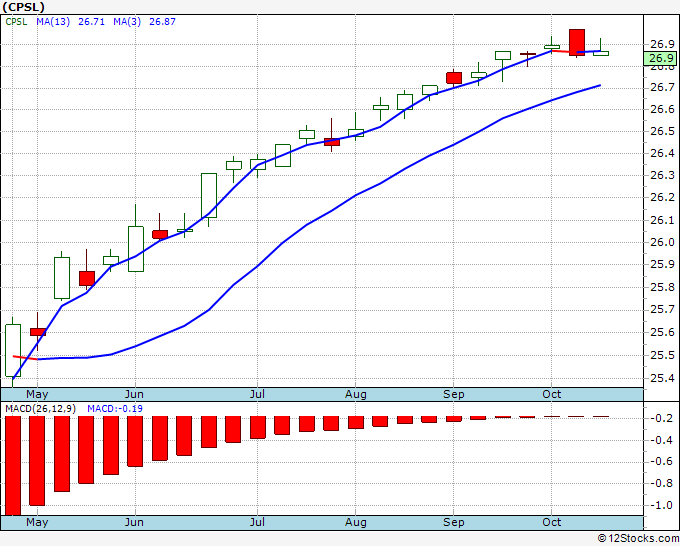The width and height of the screenshot is (680, 546).
Task: Click the 25.8 price axis label
Action: (662, 287)
